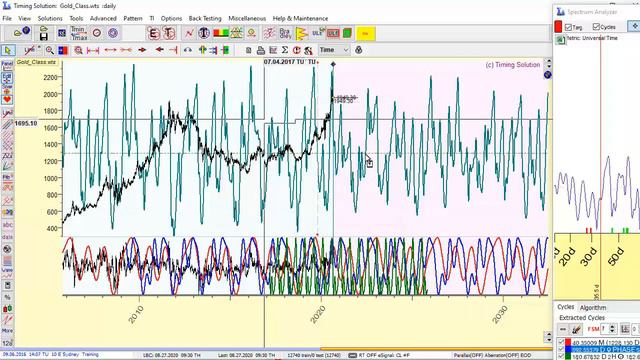This screenshot has width=640, height=360.
Task: Click the red color swatch in Spectrum Analyzer
Action: 558,27
